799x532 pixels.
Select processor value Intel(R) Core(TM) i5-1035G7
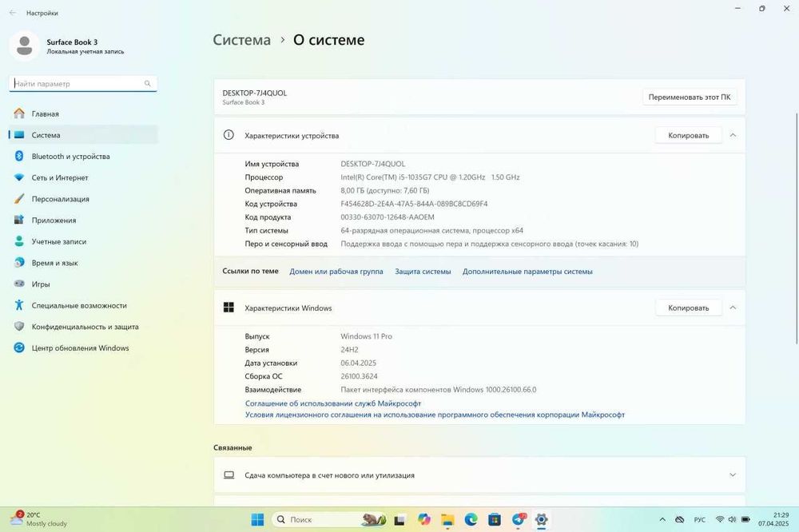(x=430, y=177)
